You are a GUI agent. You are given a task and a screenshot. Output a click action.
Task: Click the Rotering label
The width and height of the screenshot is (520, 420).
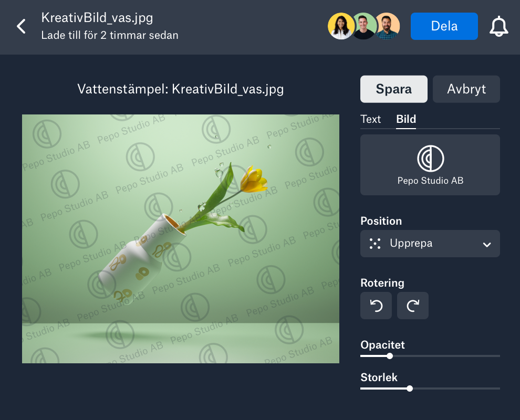pos(382,283)
